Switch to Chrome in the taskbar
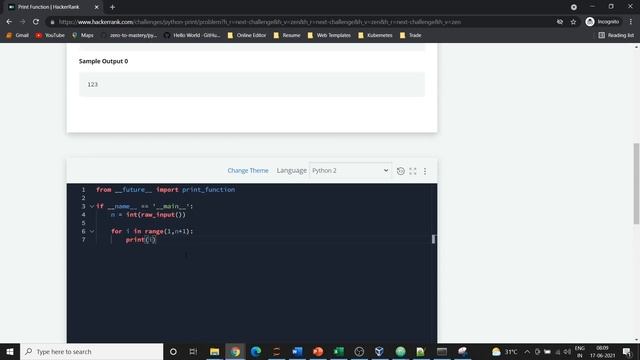The height and width of the screenshot is (360, 640). 235,351
